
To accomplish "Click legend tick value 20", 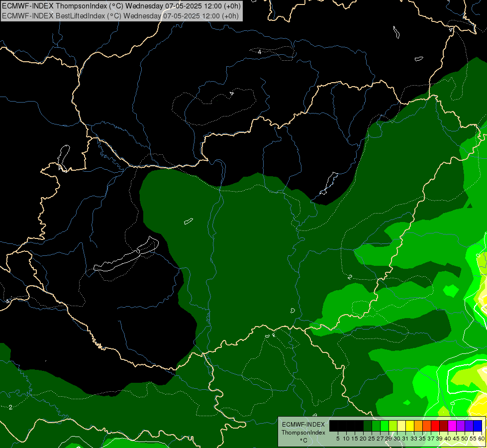I will pyautogui.click(x=363, y=439).
